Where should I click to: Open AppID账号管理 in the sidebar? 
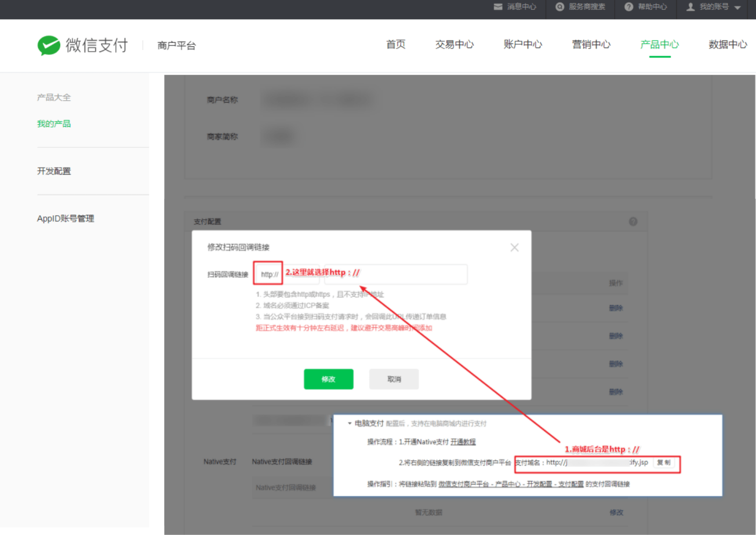(66, 219)
